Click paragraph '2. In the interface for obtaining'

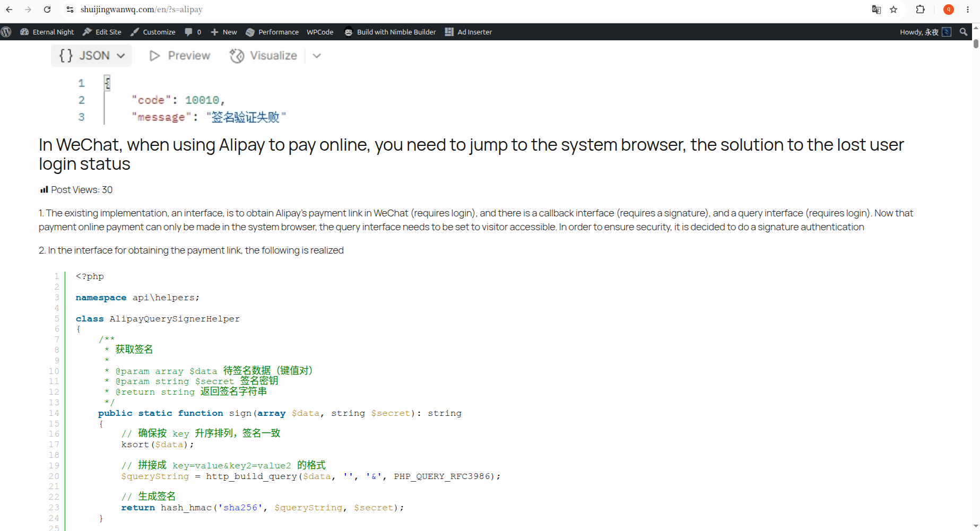[191, 250]
